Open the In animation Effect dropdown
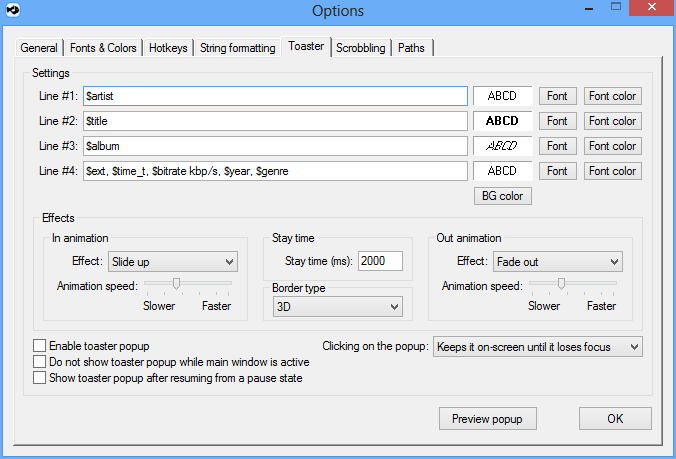Viewport: 676px width, 459px height. tap(172, 262)
